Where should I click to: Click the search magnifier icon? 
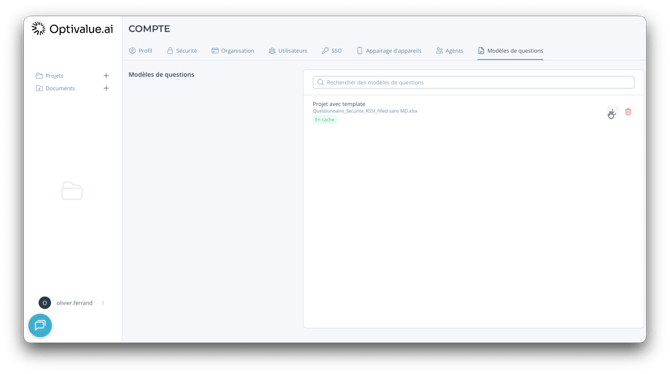(320, 82)
